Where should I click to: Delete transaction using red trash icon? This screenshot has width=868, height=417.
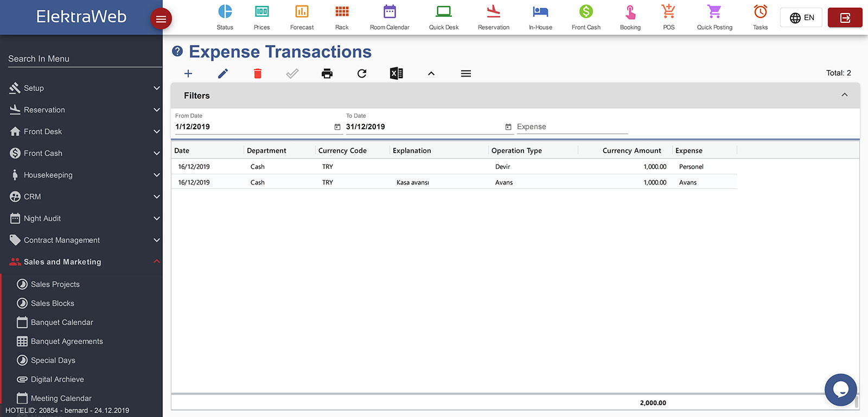(258, 73)
